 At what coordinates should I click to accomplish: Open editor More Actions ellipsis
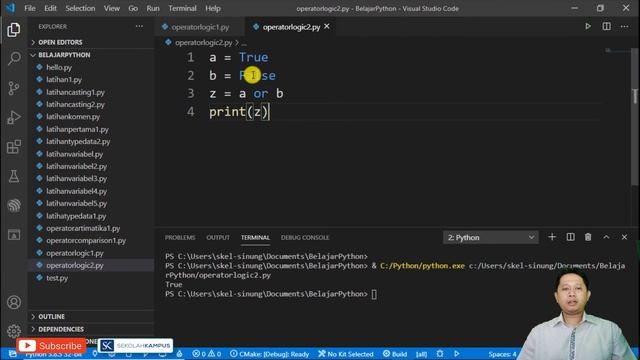point(624,27)
